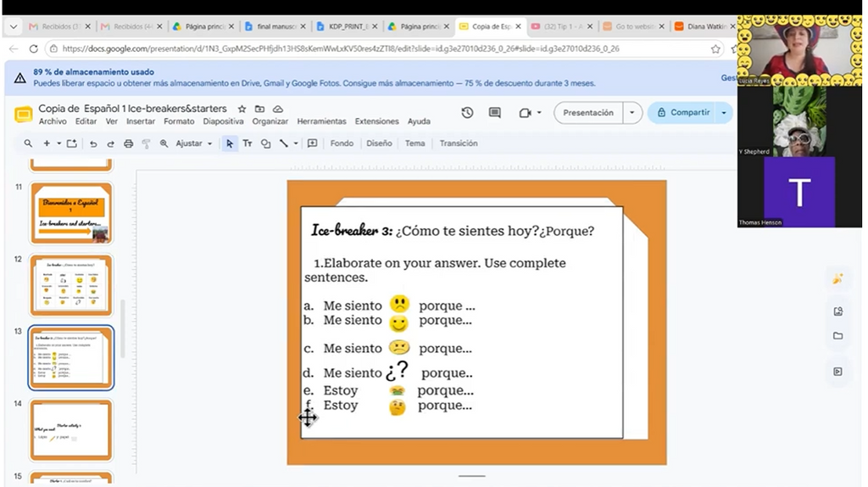868x487 pixels.
Task: Click the presentation title text
Action: click(132, 109)
